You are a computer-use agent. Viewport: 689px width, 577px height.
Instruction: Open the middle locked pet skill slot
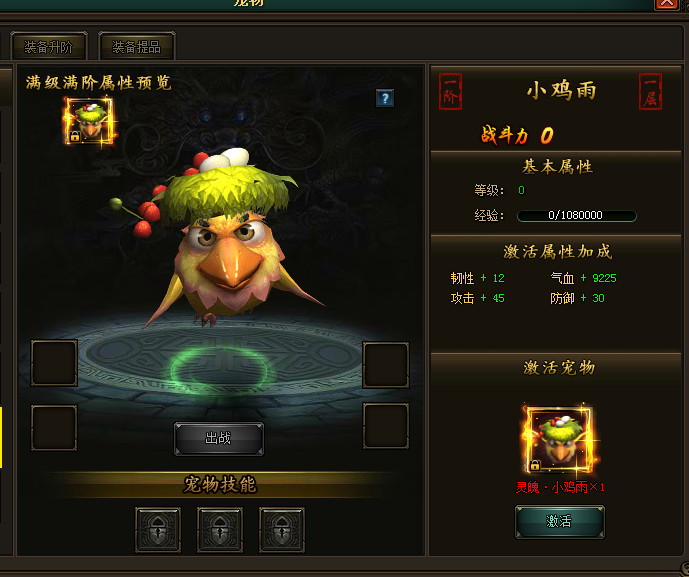pyautogui.click(x=220, y=530)
